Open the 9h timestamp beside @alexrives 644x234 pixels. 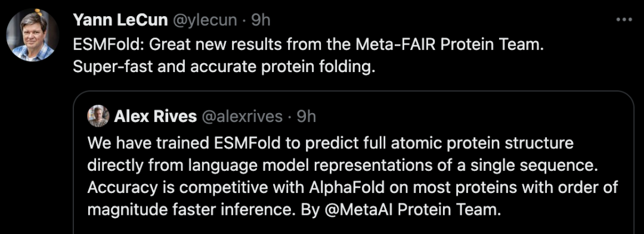pos(306,117)
